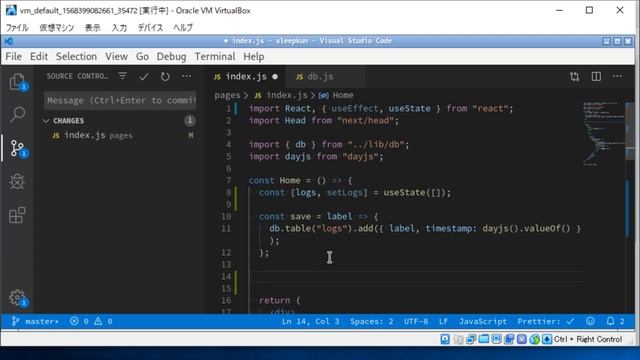This screenshot has width=640, height=360.
Task: Click the warnings triangle in status bar
Action: coord(98,321)
